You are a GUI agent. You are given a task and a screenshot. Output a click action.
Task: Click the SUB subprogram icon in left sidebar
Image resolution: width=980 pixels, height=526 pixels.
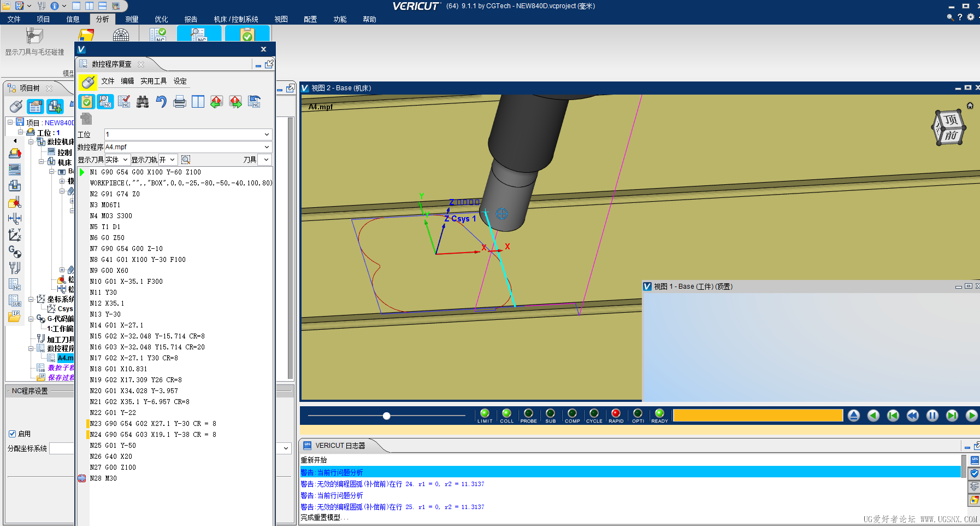click(15, 301)
